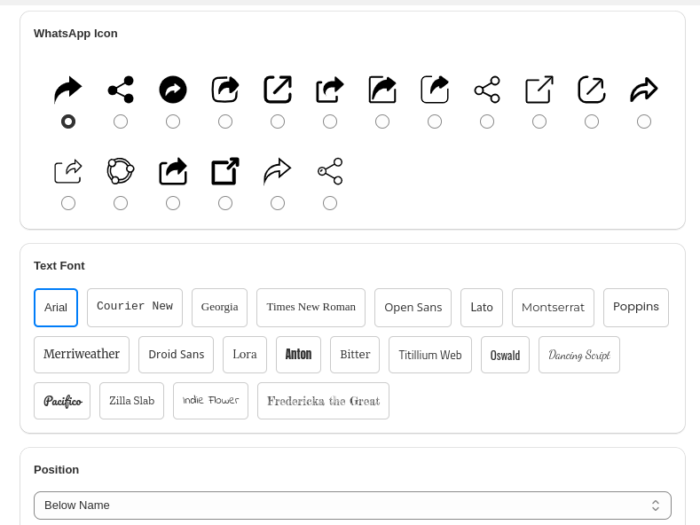Choose the Oswald font

click(505, 354)
